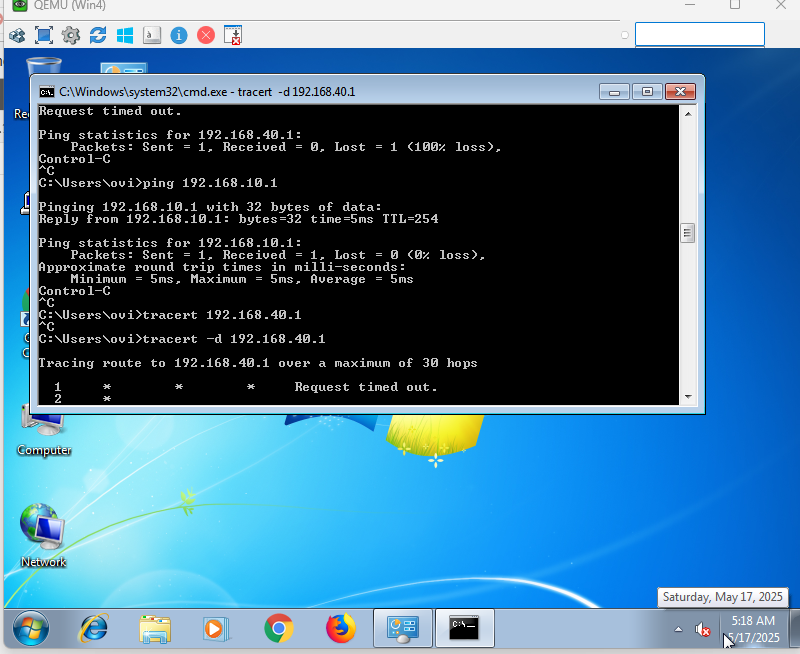Click the 'tracert -d 192.168.40.1' command line
This screenshot has height=654, width=800.
pos(182,339)
